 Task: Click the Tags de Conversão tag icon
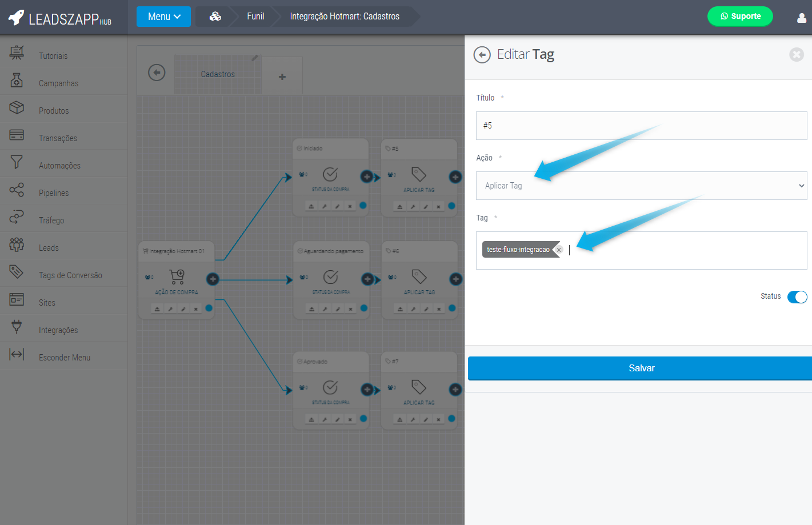[17, 272]
